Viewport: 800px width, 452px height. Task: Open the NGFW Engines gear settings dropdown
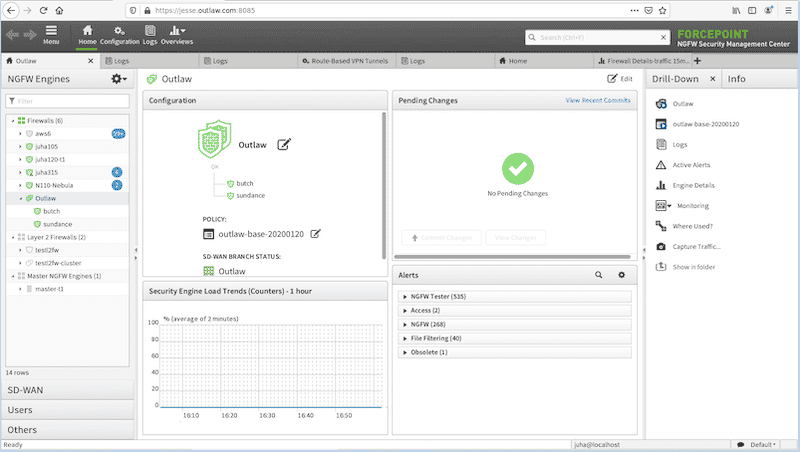pyautogui.click(x=119, y=79)
